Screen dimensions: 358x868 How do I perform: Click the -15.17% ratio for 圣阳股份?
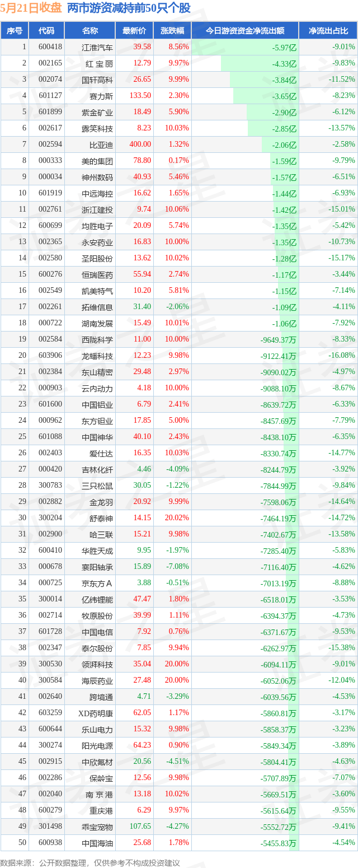(x=342, y=258)
